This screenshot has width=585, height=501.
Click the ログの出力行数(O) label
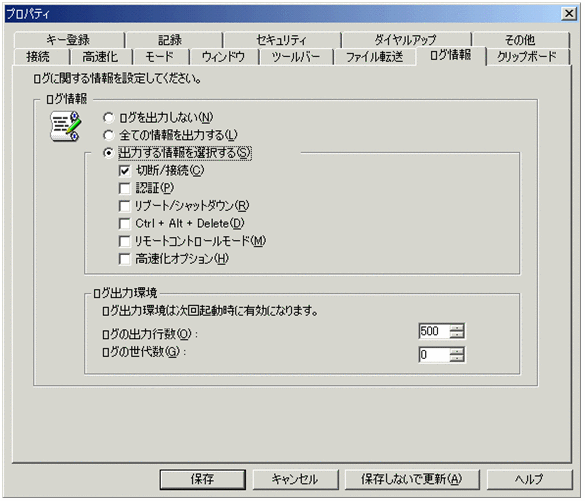(x=150, y=334)
